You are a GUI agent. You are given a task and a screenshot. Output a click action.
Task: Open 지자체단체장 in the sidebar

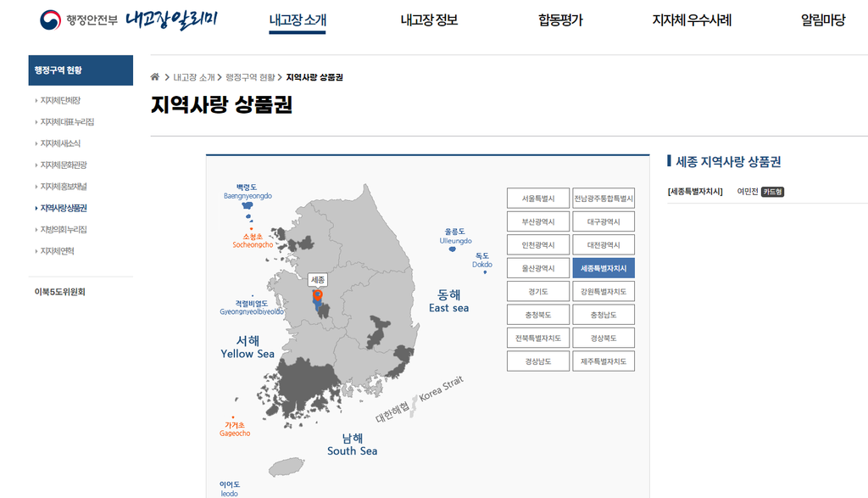(x=60, y=100)
